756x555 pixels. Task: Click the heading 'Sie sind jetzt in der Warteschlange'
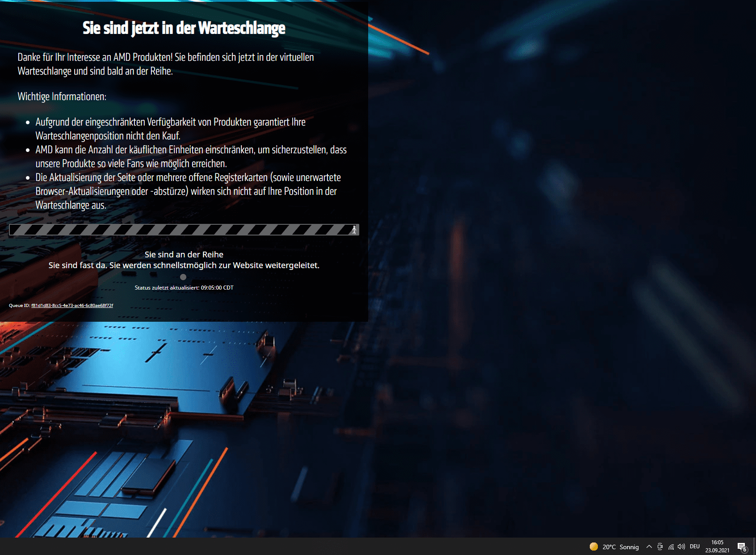184,28
